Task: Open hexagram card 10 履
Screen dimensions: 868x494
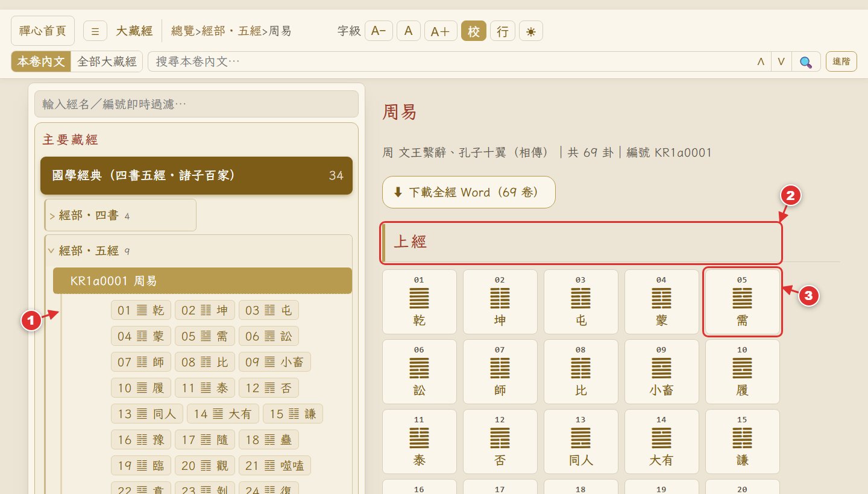Action: (743, 372)
